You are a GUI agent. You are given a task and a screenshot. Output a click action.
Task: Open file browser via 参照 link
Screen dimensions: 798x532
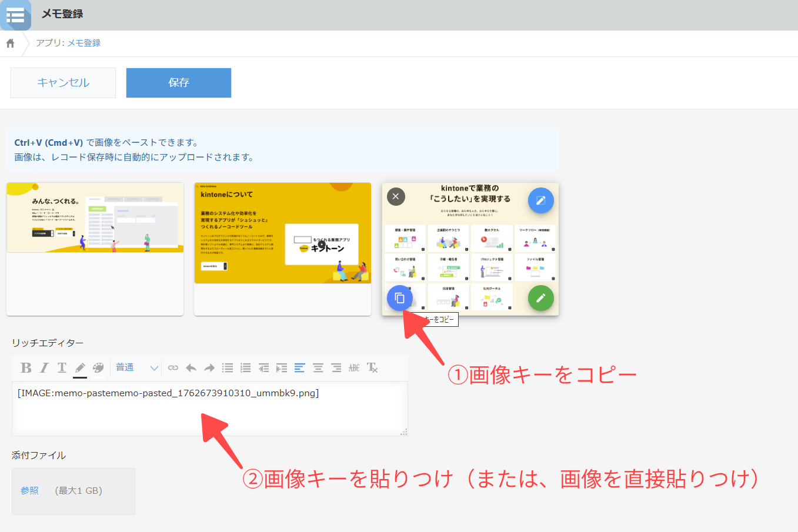point(29,490)
